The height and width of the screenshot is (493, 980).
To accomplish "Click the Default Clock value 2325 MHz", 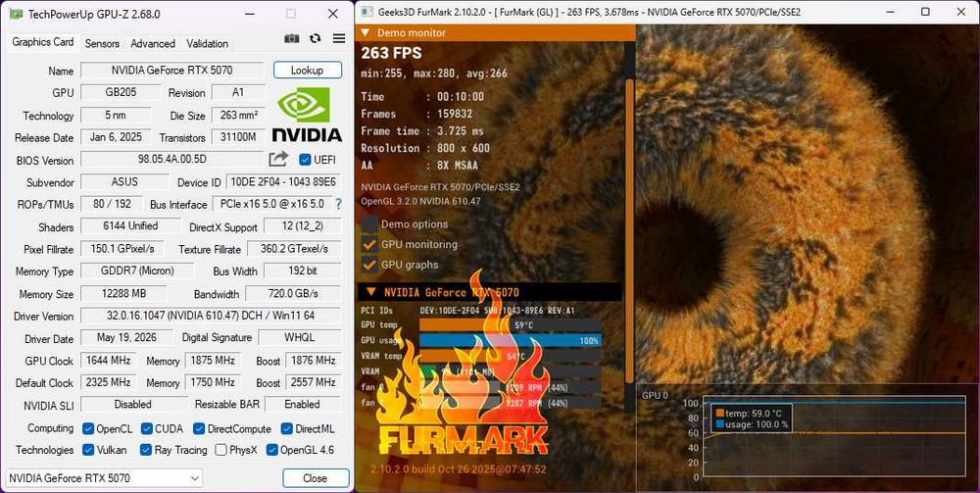I will (x=109, y=382).
